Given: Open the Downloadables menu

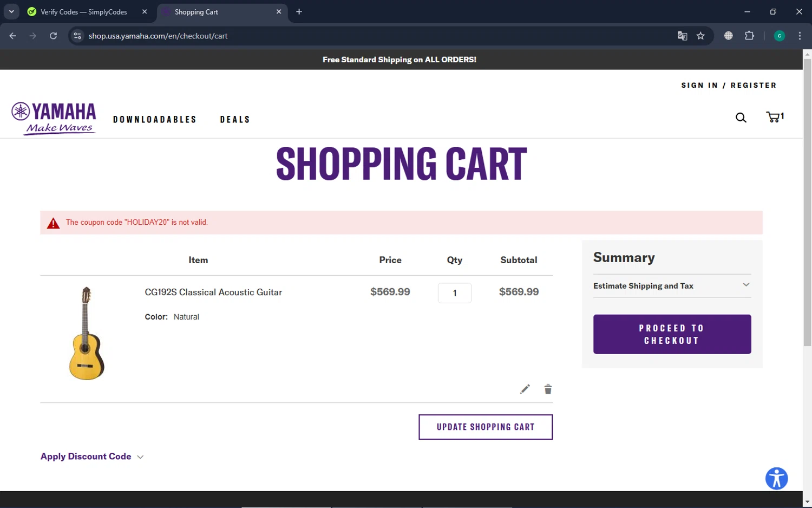Looking at the screenshot, I should [155, 120].
